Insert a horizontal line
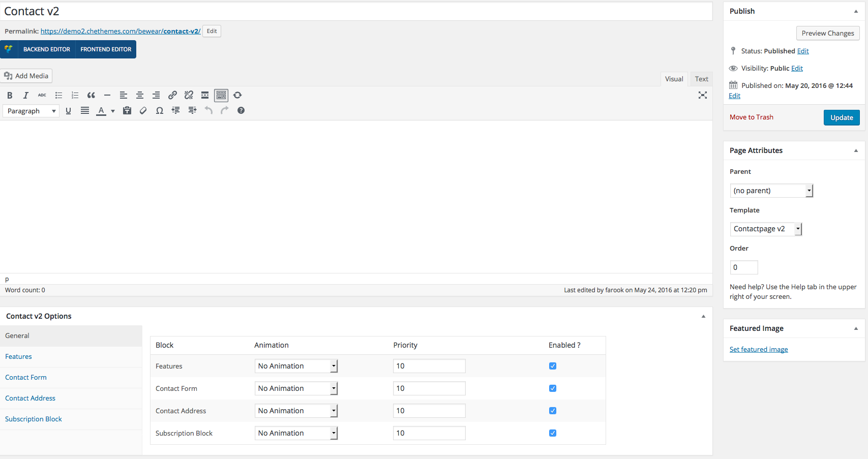868x459 pixels. [x=107, y=95]
